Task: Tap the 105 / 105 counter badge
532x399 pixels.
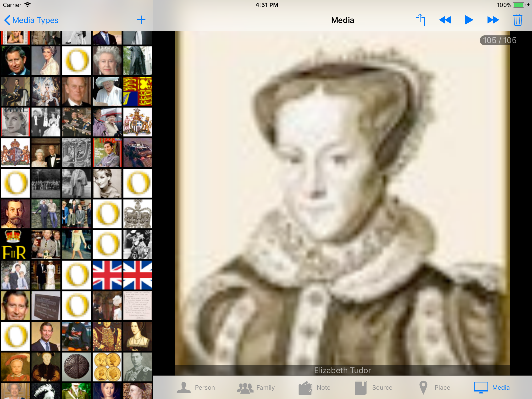Action: coord(499,40)
